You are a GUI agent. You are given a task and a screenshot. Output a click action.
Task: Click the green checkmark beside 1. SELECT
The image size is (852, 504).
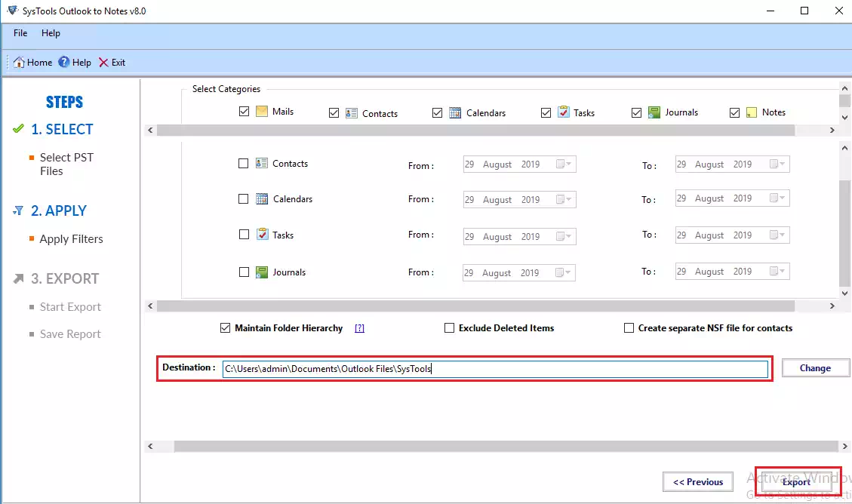18,129
